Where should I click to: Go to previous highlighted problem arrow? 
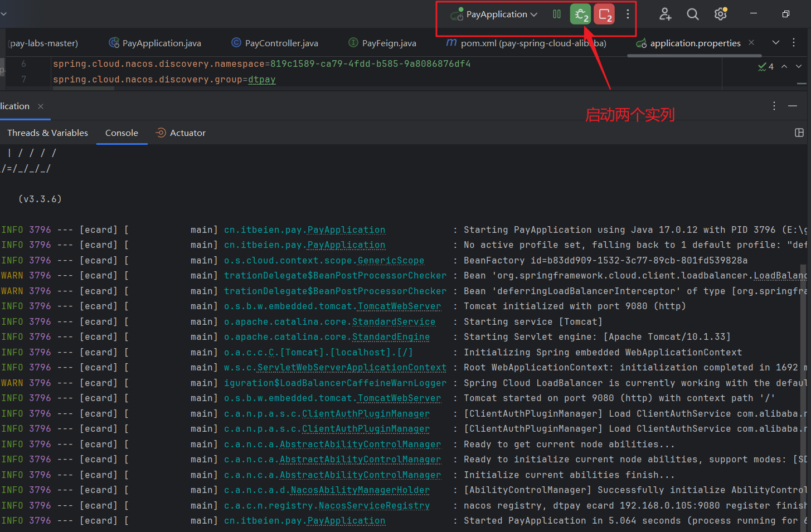784,66
